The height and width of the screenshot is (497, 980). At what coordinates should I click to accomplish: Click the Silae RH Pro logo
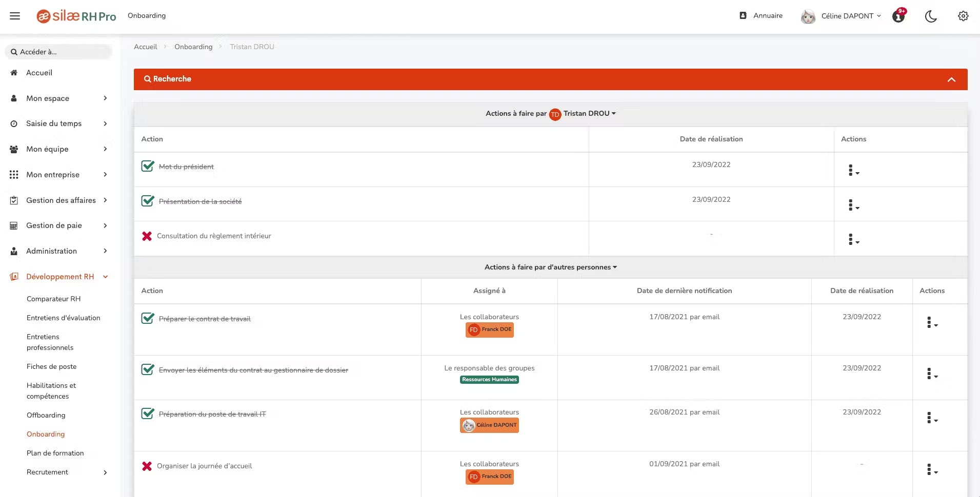pos(76,16)
